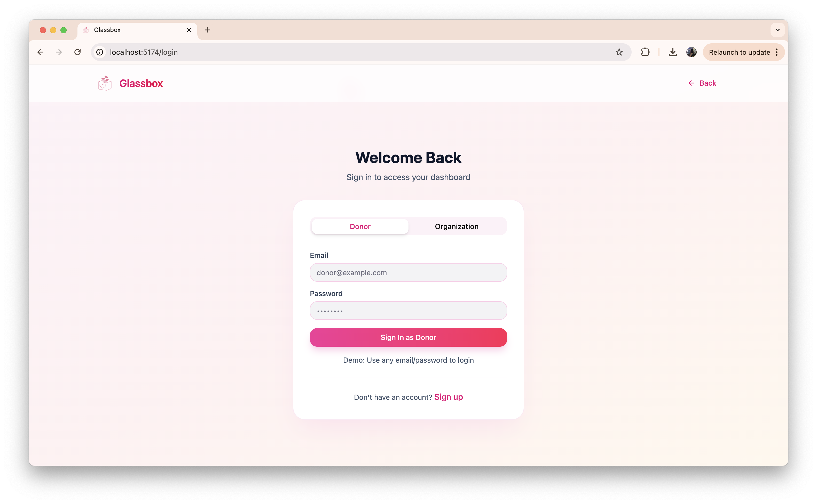Open a new tab with the plus icon

tap(208, 30)
